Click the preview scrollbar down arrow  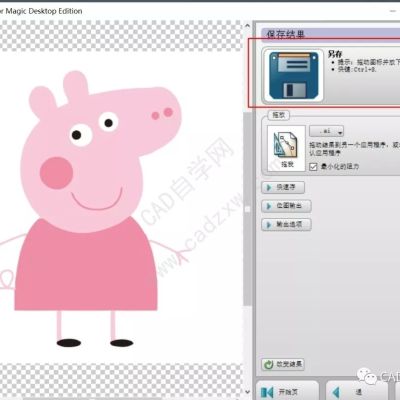(247, 392)
